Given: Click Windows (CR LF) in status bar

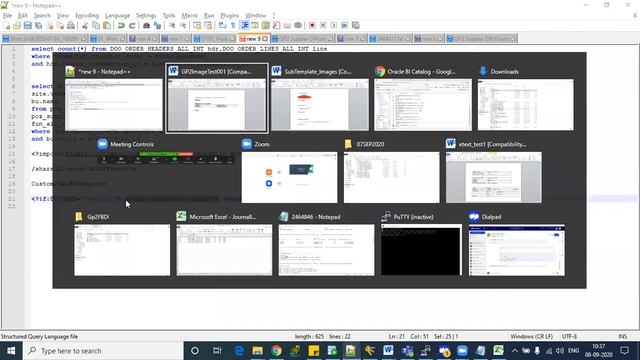Looking at the screenshot, I should click(531, 337).
